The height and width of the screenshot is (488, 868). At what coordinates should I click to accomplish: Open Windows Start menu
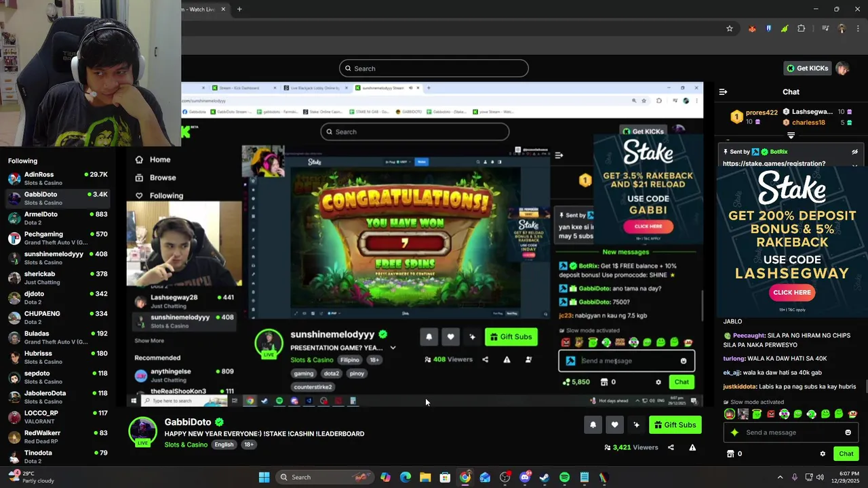click(x=264, y=477)
